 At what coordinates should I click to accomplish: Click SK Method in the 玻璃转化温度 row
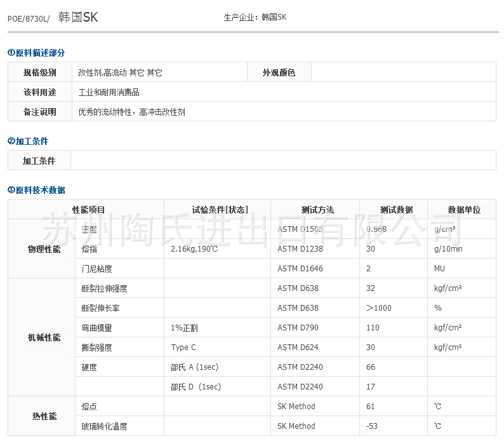pyautogui.click(x=296, y=426)
